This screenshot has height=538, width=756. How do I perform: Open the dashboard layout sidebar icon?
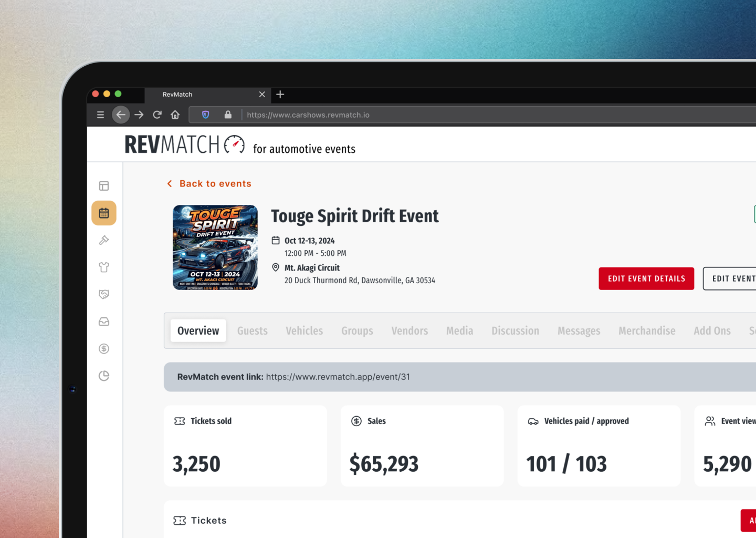[104, 186]
